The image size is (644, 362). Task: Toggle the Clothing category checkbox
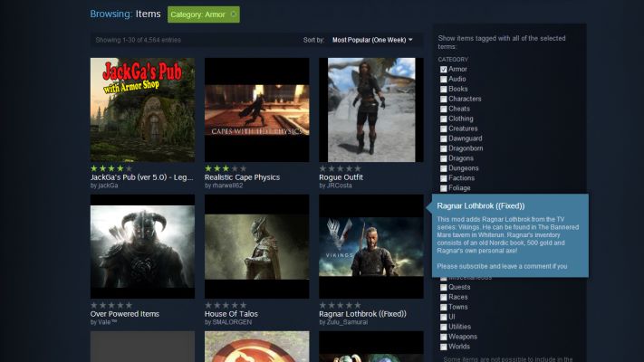click(443, 119)
